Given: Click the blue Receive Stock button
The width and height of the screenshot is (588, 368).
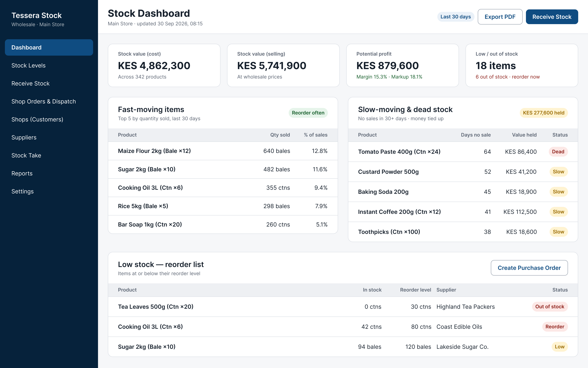Looking at the screenshot, I should click(x=552, y=17).
